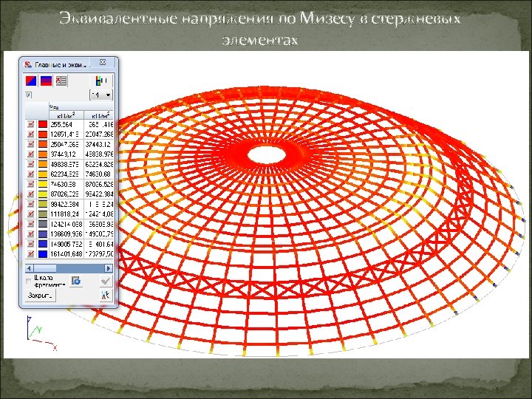Viewport: 532px width, 399px height.
Task: Select the red-blue horizontal gradient mode icon
Action: coord(46,81)
